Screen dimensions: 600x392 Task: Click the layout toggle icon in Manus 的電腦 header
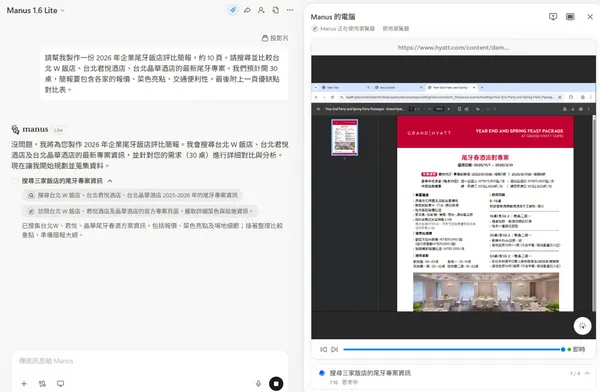(570, 16)
